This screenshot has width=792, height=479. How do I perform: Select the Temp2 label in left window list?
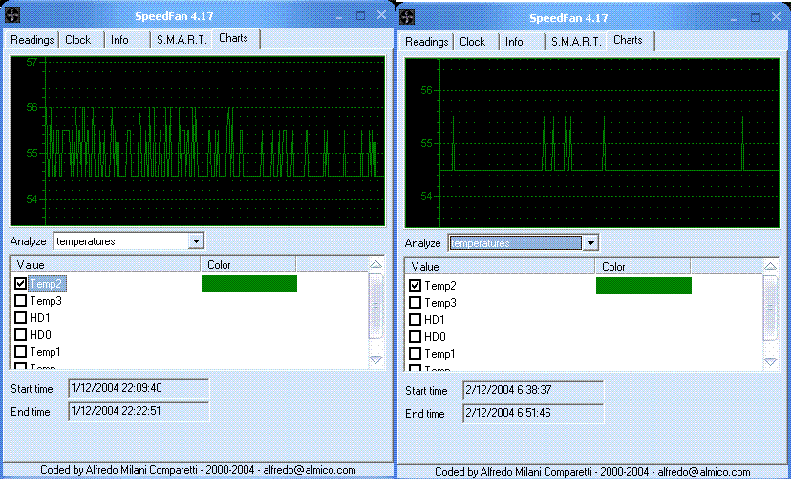tap(46, 284)
